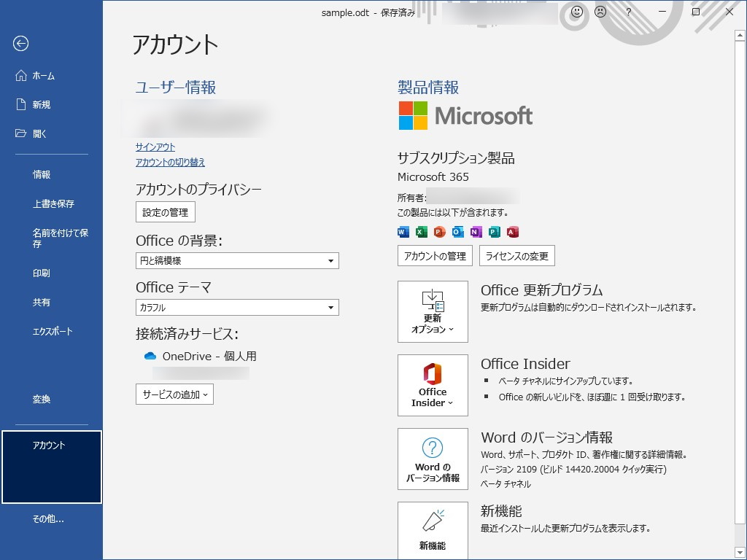Click the Access app icon
Viewport: 747px width, 560px height.
point(511,232)
